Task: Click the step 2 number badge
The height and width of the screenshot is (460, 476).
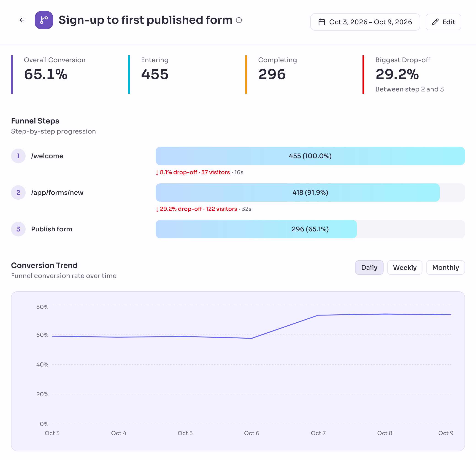Action: click(18, 193)
